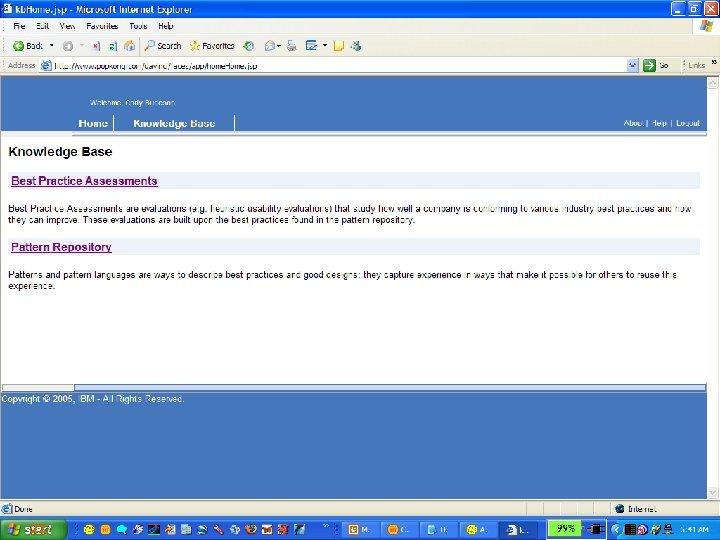Launch the orange square quick launch icon
The width and height of the screenshot is (720, 540).
click(105, 529)
